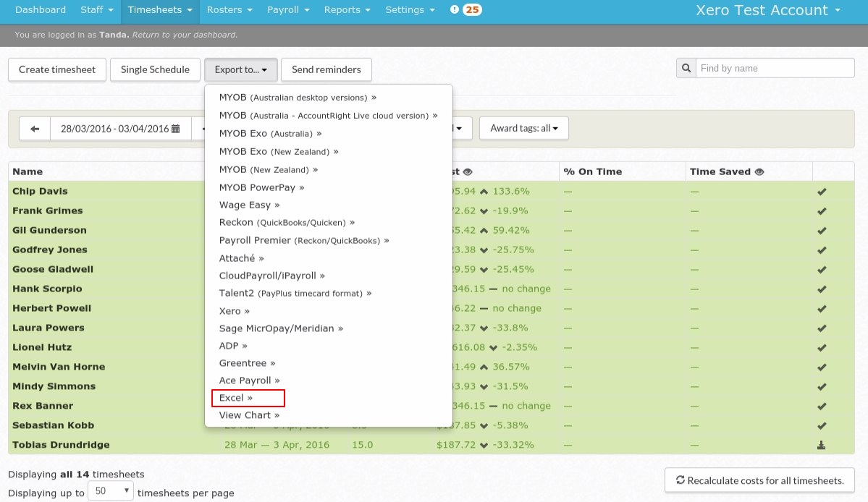Click the export icon for Tobias Drundridge
868x502 pixels.
pyautogui.click(x=822, y=445)
